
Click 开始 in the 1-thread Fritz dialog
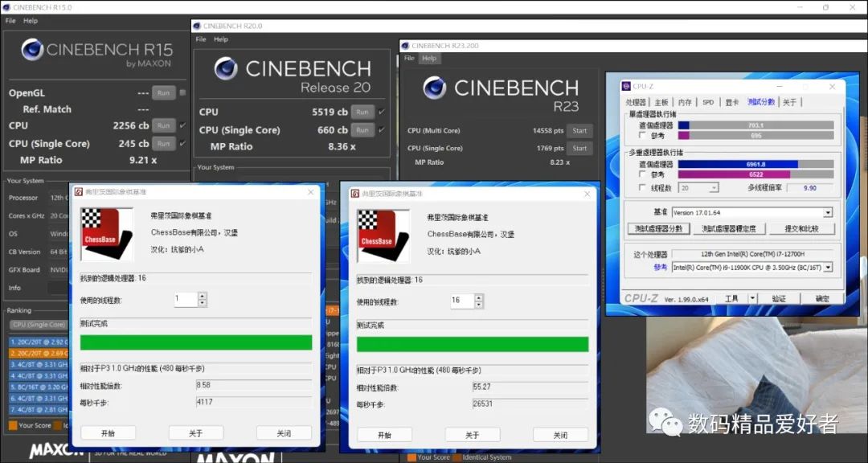pos(108,433)
